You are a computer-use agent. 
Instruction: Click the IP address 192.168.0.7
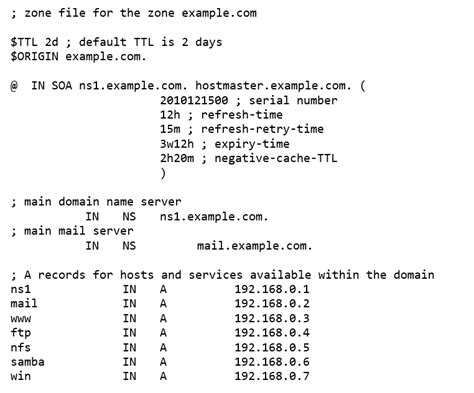(272, 376)
